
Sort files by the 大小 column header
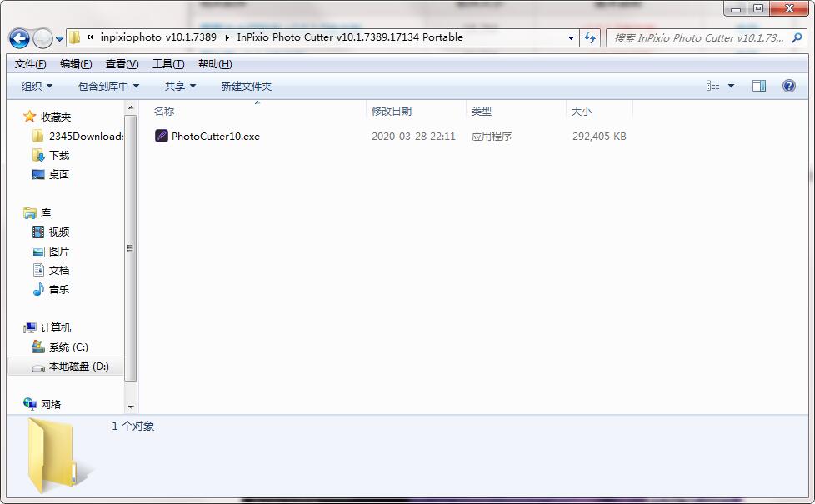click(582, 111)
